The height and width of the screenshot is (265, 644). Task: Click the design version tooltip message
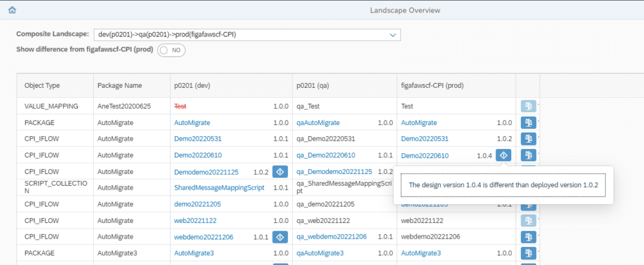pos(503,185)
